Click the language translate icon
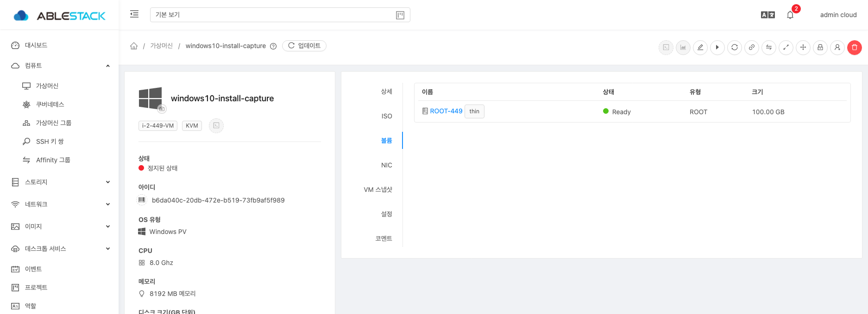Image resolution: width=868 pixels, height=314 pixels. (767, 15)
